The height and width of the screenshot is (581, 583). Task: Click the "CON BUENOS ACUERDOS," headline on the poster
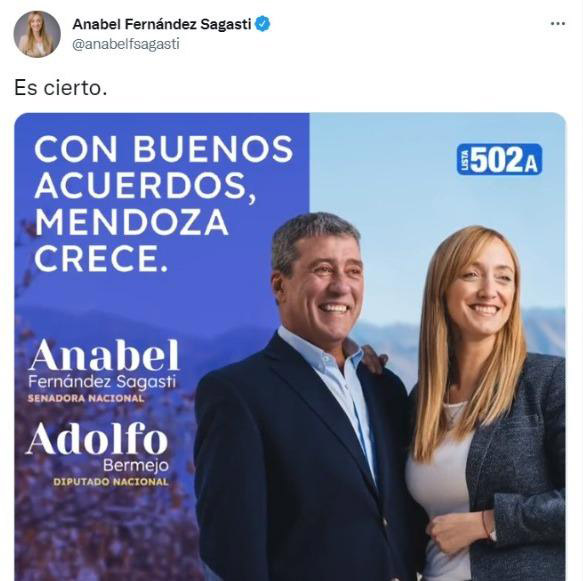pyautogui.click(x=164, y=167)
